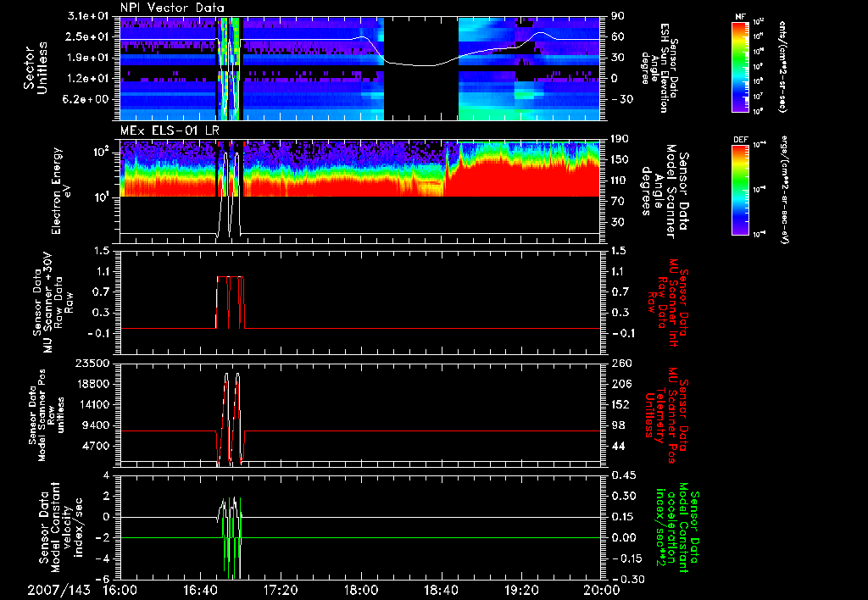Click the large black data gap in NPI panel
The height and width of the screenshot is (600, 868).
coord(421,69)
